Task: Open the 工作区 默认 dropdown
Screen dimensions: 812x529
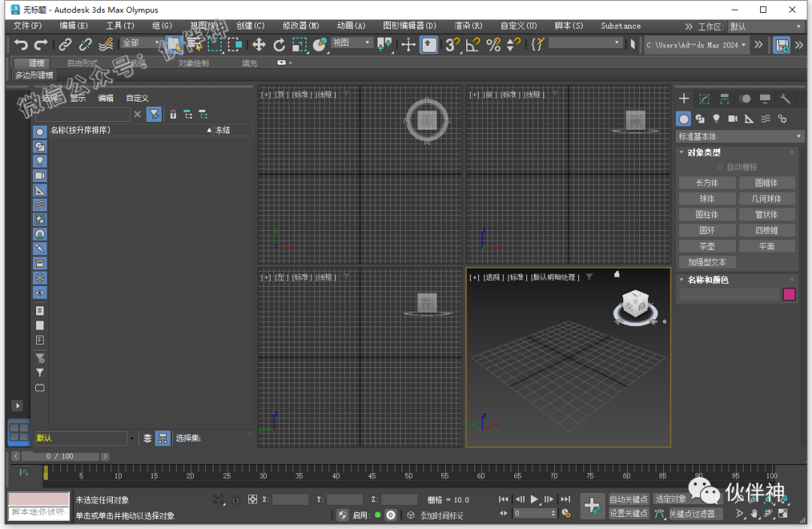Action: point(765,26)
